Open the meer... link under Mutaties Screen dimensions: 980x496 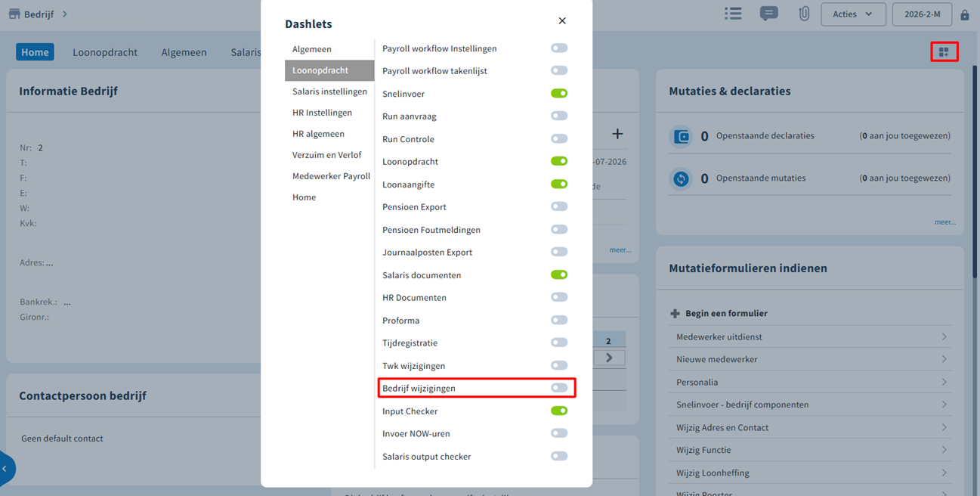click(944, 222)
